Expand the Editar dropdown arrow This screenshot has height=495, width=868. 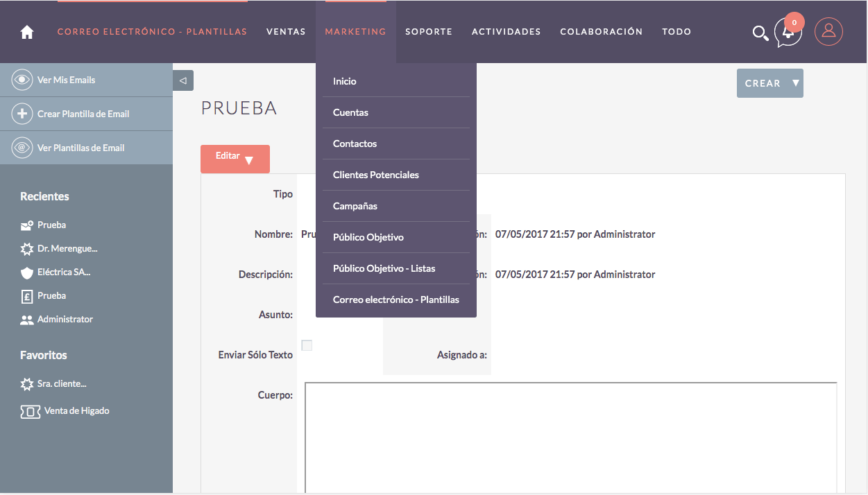pos(249,160)
